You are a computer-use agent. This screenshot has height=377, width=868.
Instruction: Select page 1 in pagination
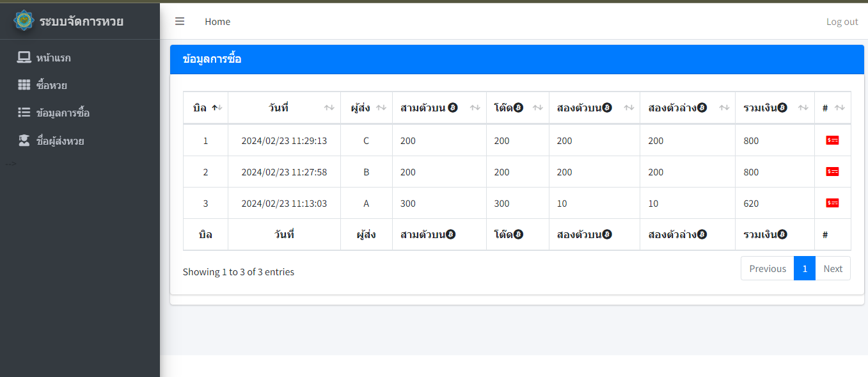[804, 268]
